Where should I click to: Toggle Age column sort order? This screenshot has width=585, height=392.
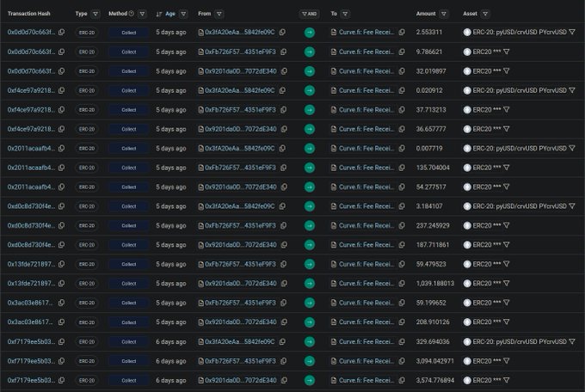tap(159, 14)
